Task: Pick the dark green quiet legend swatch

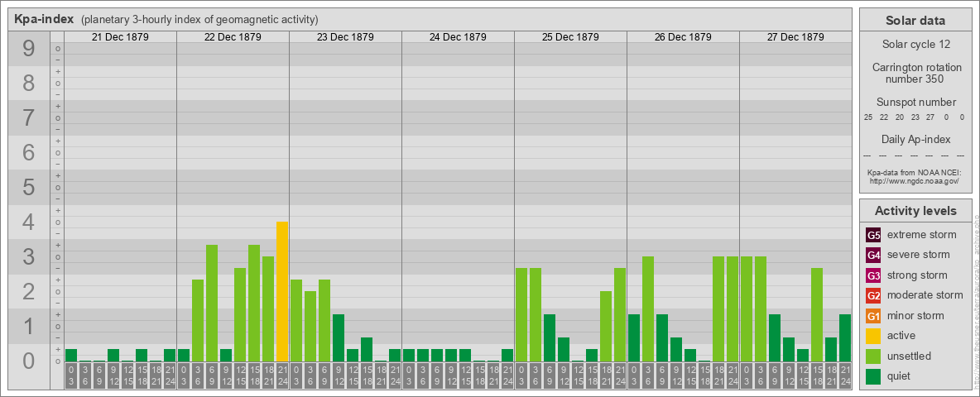Action: click(873, 376)
